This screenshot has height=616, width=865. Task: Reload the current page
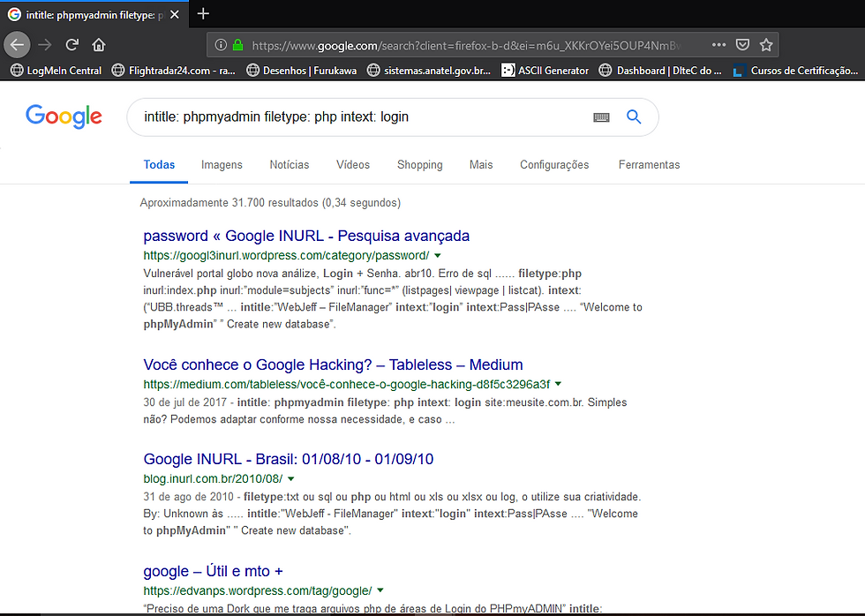click(x=71, y=45)
